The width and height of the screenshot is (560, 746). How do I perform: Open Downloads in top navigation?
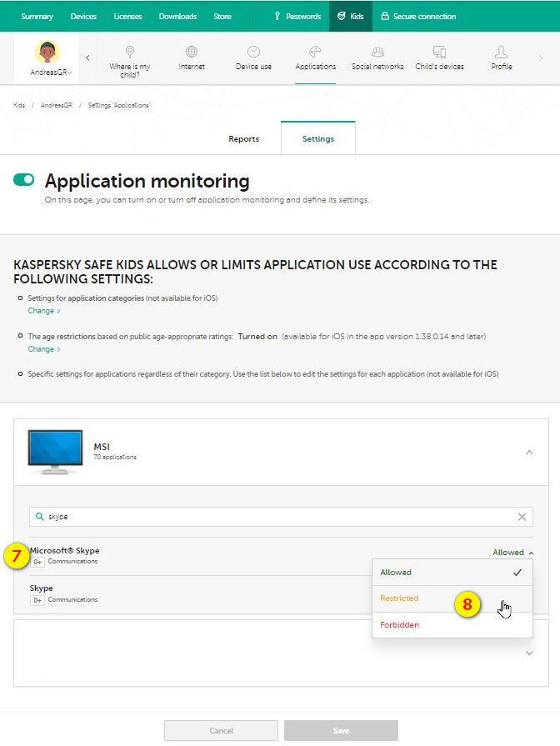point(177,16)
